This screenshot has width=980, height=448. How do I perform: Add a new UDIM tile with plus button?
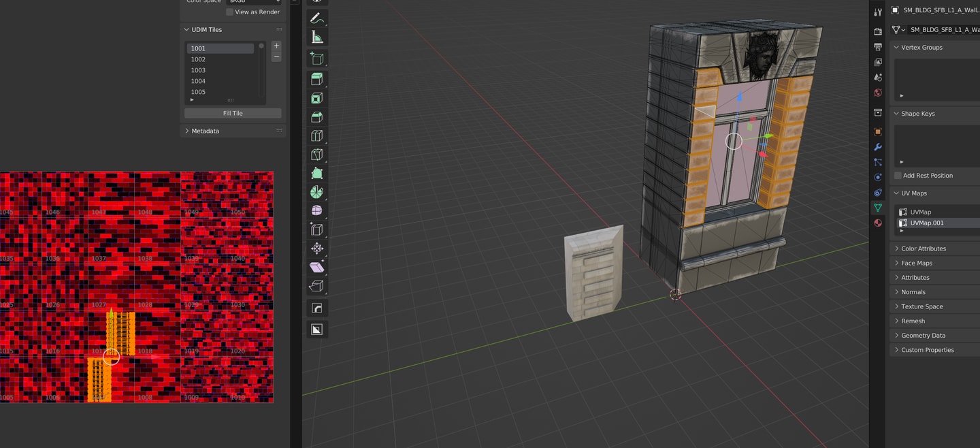(x=276, y=46)
